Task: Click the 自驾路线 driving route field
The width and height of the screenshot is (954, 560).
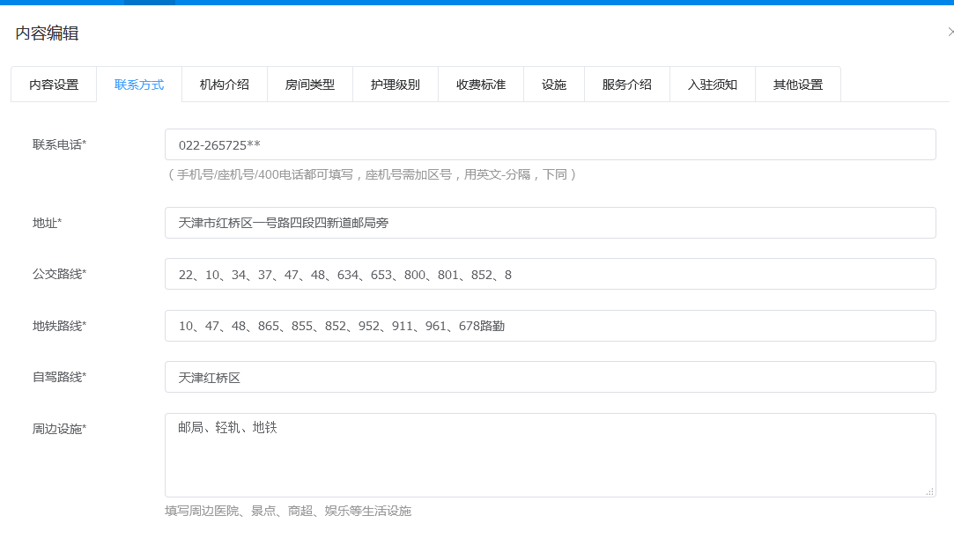Action: [x=551, y=377]
